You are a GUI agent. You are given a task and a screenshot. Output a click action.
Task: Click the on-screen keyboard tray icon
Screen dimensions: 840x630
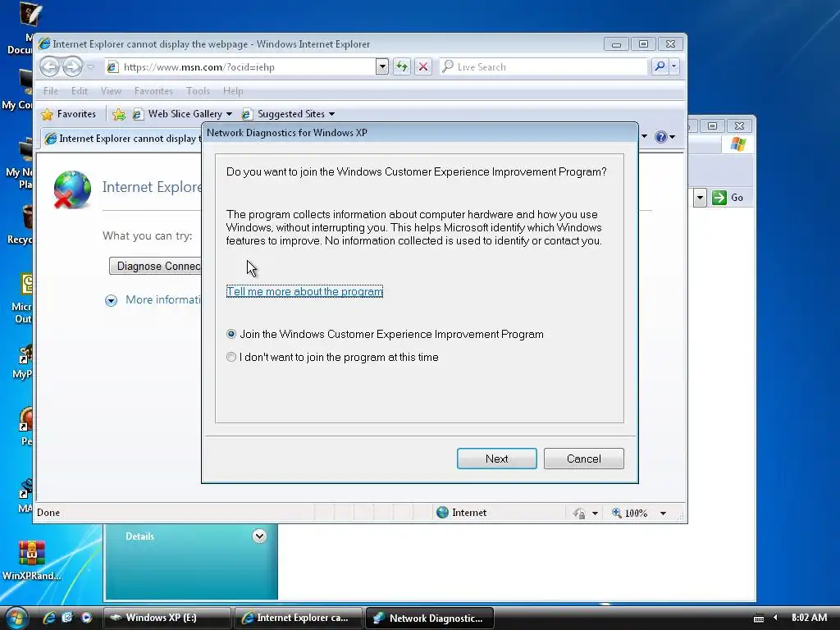pyautogui.click(x=759, y=619)
